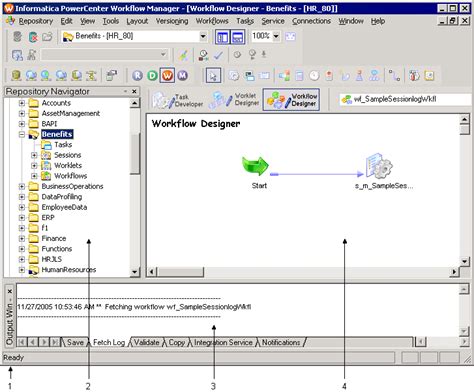Click the yellow database connection icon
This screenshot has height=392, width=474.
(16, 76)
